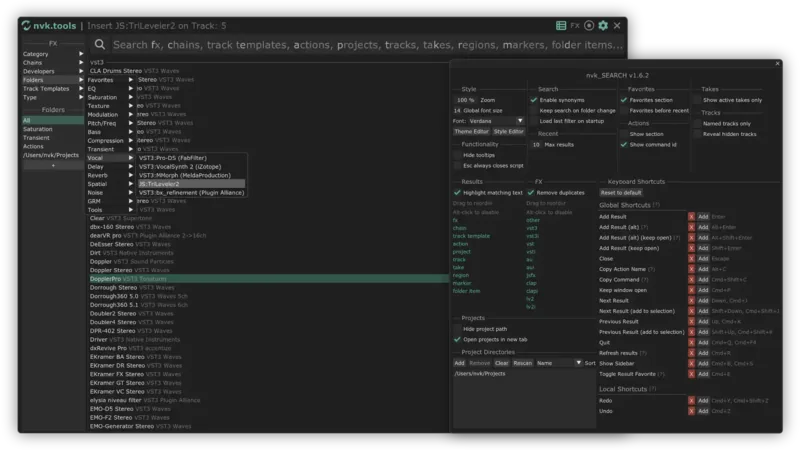Click red X for Copy Action Name shortcut
Image resolution: width=800 pixels, height=450 pixels.
click(x=691, y=269)
